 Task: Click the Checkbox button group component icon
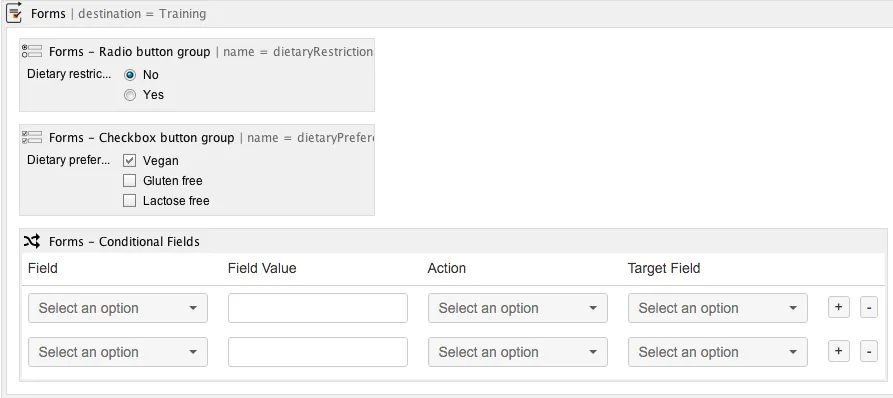point(32,137)
